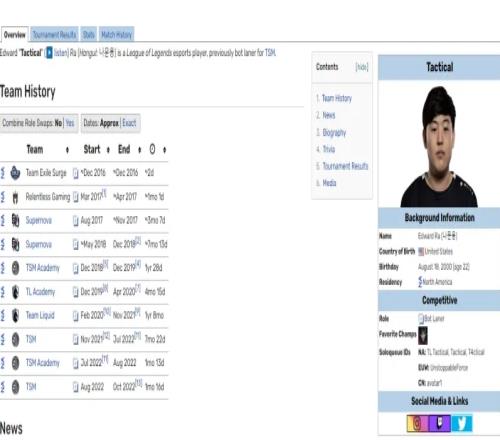Open Twitch social media icon

click(x=439, y=423)
